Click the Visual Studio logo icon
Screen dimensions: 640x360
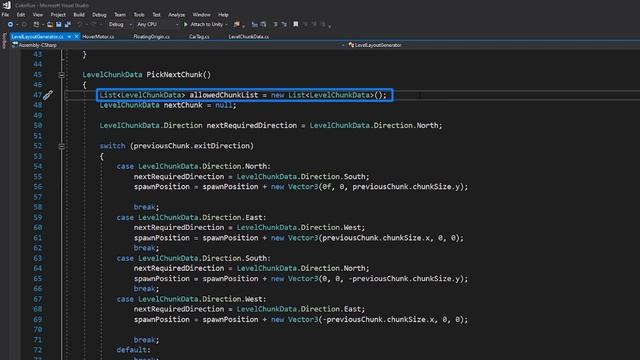tap(7, 5)
